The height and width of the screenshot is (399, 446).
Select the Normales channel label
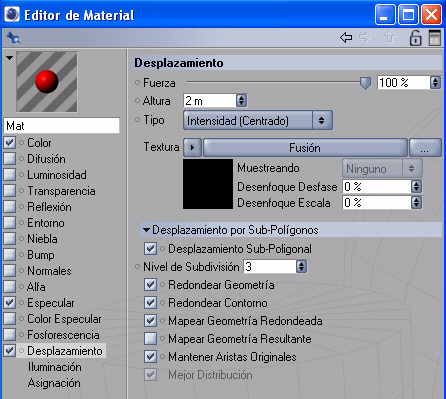[x=49, y=271]
